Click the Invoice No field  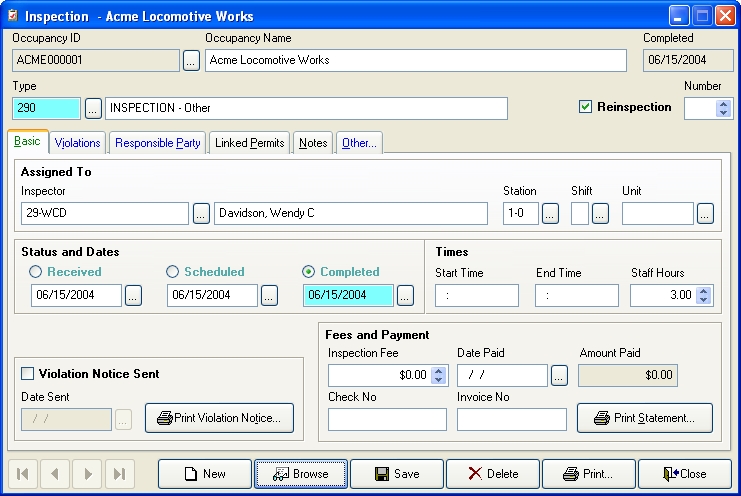512,419
